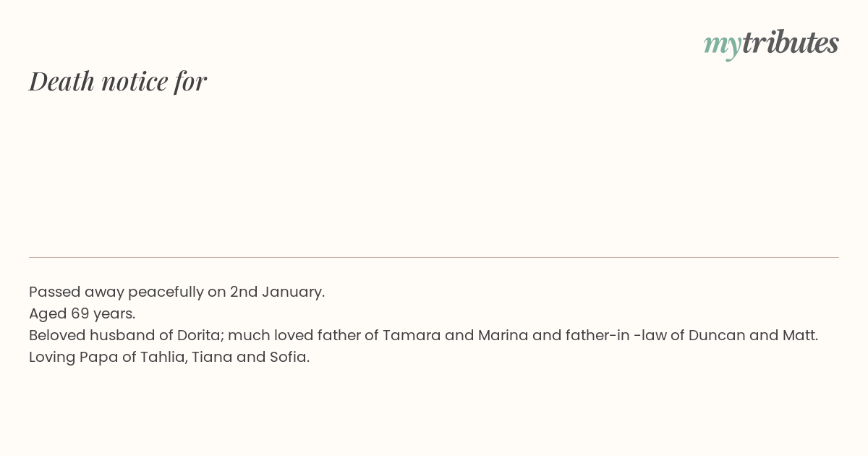Click the "Aged 69 years." line

tap(82, 314)
